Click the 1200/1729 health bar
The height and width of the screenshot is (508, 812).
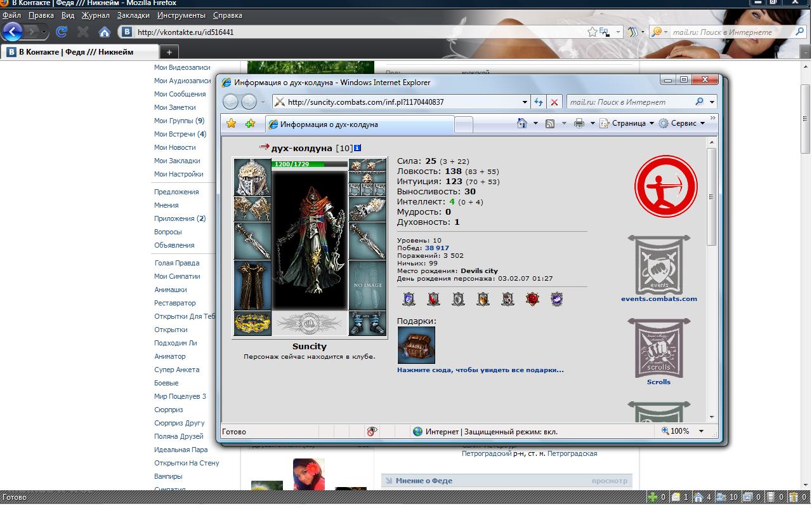point(310,164)
